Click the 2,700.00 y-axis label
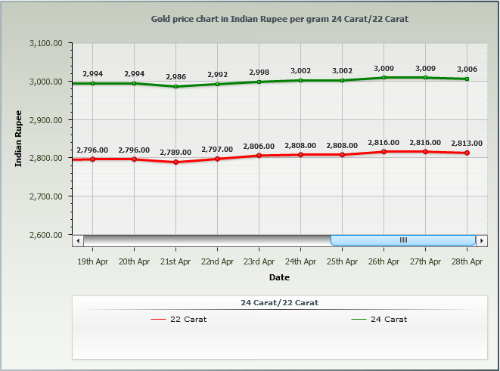This screenshot has width=500, height=371. coord(46,197)
